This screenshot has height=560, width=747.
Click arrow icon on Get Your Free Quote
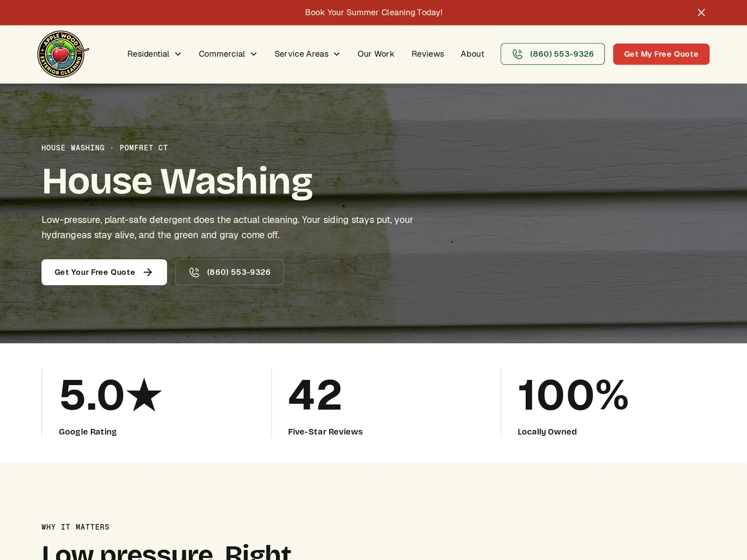click(148, 272)
